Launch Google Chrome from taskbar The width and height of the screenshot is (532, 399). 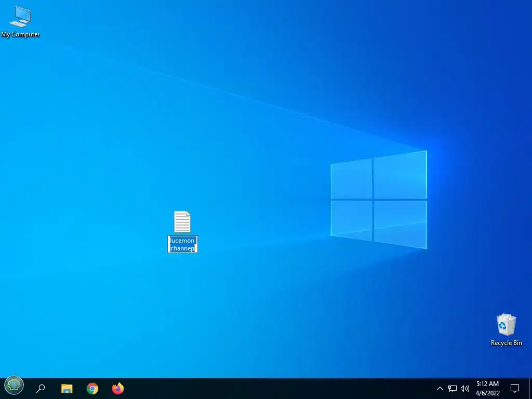92,388
